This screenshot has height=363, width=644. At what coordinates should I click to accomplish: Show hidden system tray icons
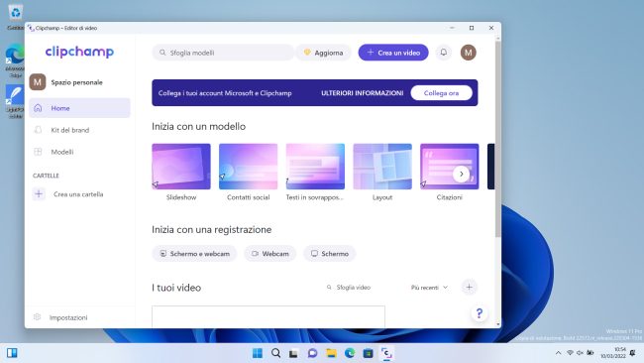[x=558, y=353]
